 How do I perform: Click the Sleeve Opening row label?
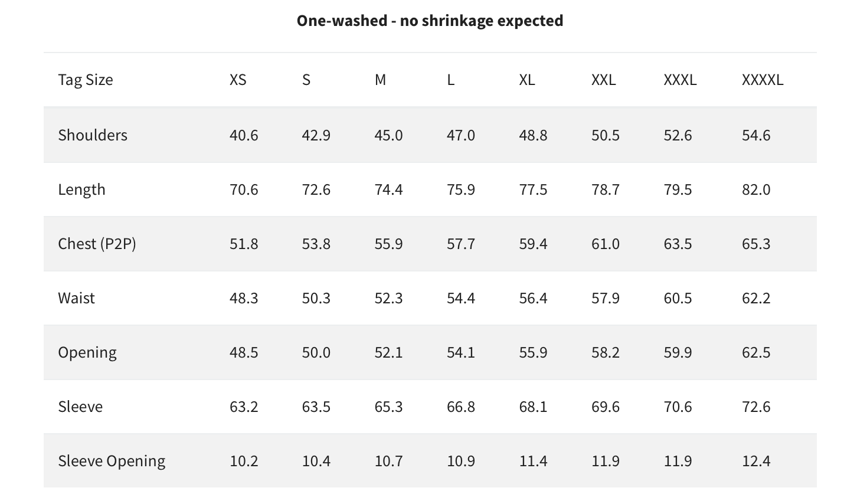pyautogui.click(x=112, y=461)
